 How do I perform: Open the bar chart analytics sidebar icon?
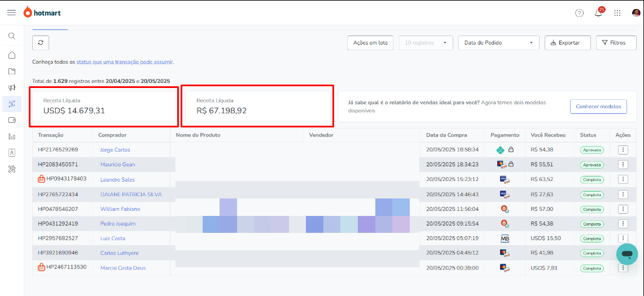12,136
